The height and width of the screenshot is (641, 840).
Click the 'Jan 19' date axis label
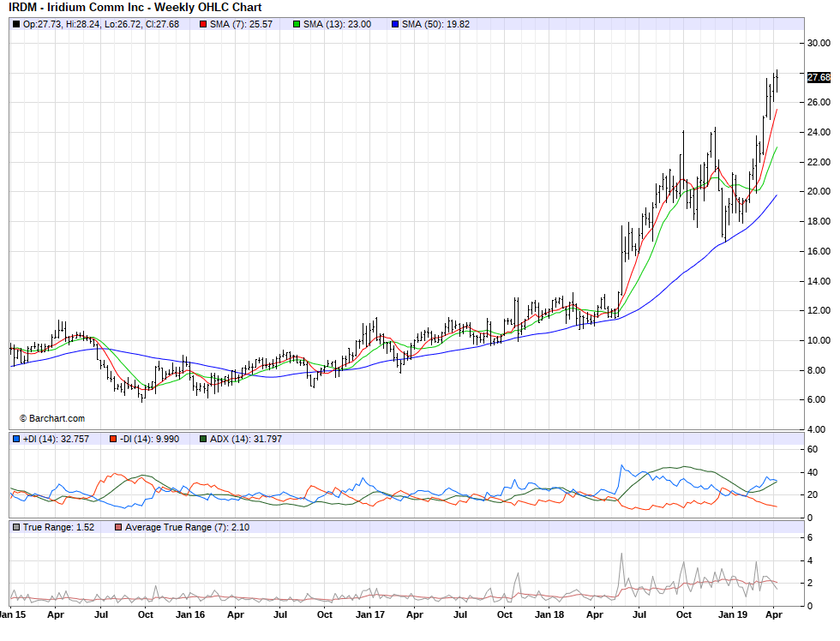(733, 614)
